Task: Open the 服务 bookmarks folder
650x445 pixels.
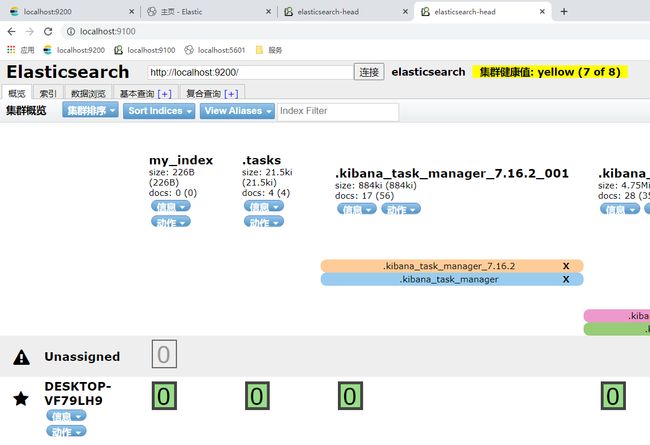Action: click(x=269, y=50)
